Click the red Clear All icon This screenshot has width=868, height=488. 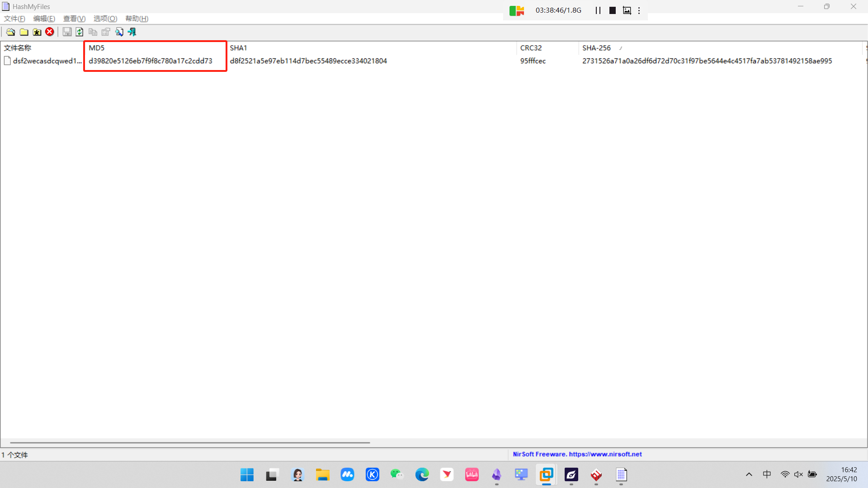click(50, 32)
